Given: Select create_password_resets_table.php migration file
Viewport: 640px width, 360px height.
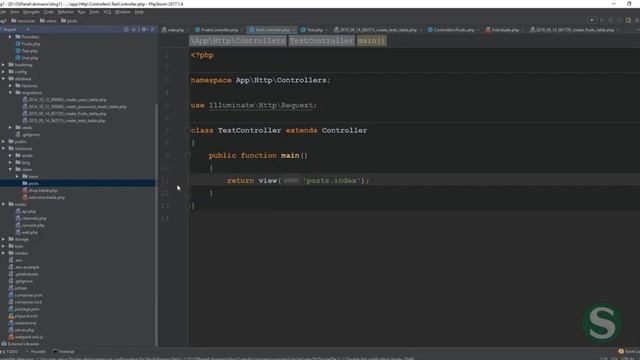Looking at the screenshot, I should [74, 107].
